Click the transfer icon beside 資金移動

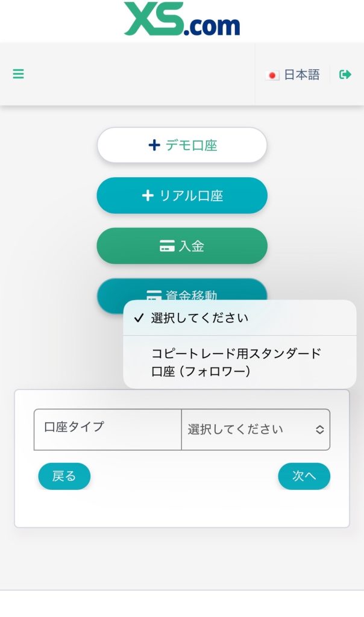154,295
